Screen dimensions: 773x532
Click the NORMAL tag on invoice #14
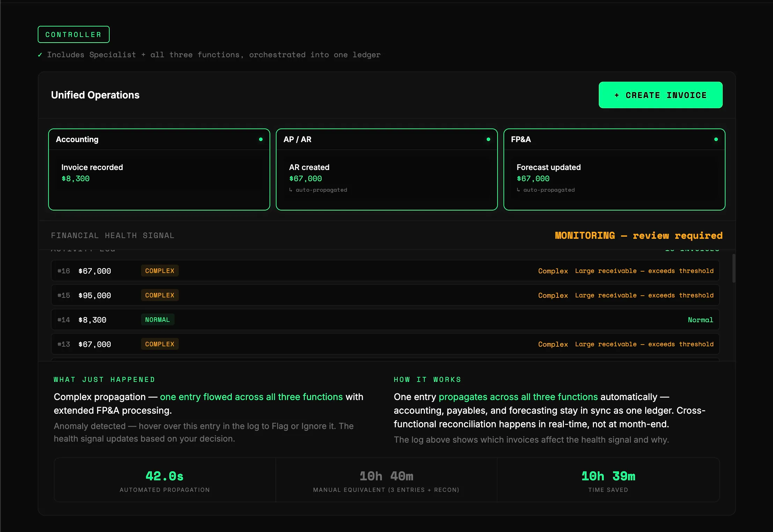point(157,320)
